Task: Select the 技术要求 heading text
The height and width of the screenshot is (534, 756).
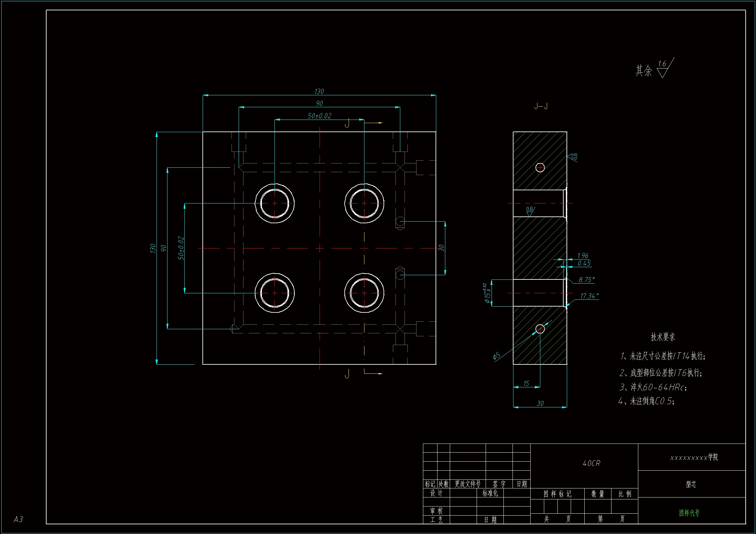Action: 663,337
